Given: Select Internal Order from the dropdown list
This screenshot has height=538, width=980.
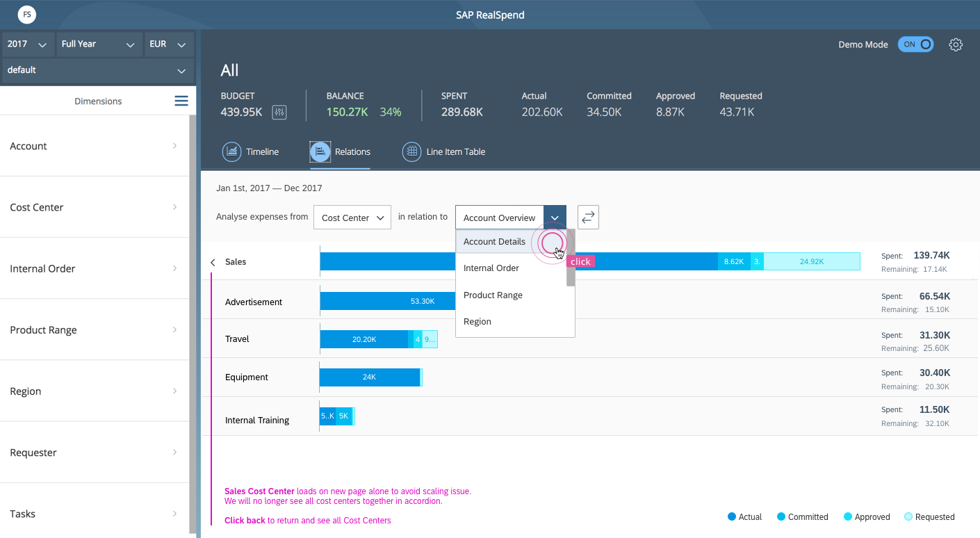Looking at the screenshot, I should [511, 268].
